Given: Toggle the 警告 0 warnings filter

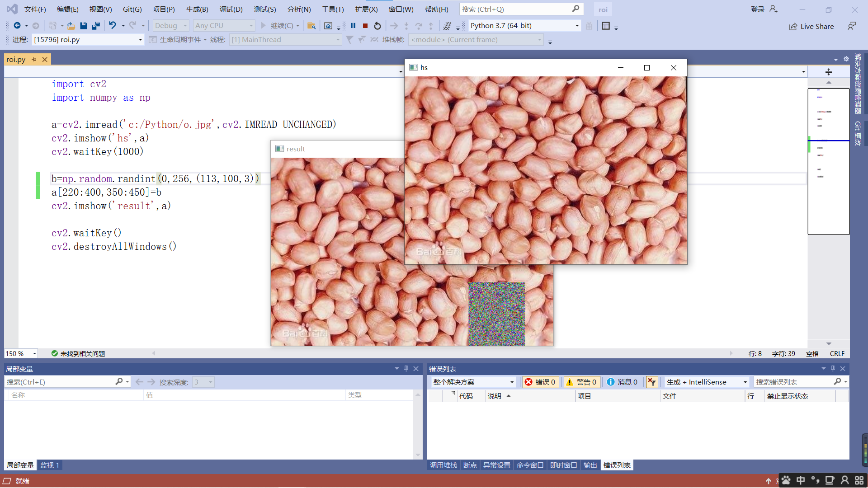Looking at the screenshot, I should coord(581,382).
